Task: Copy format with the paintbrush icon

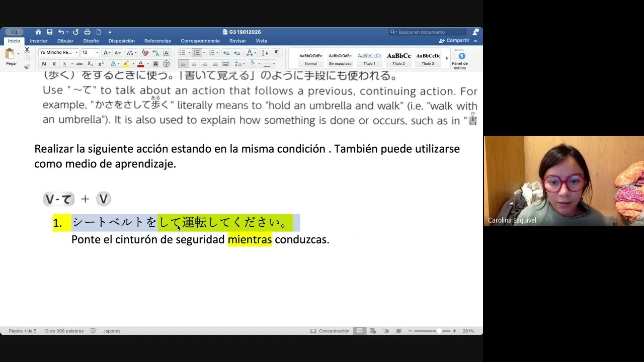Action: [x=27, y=66]
